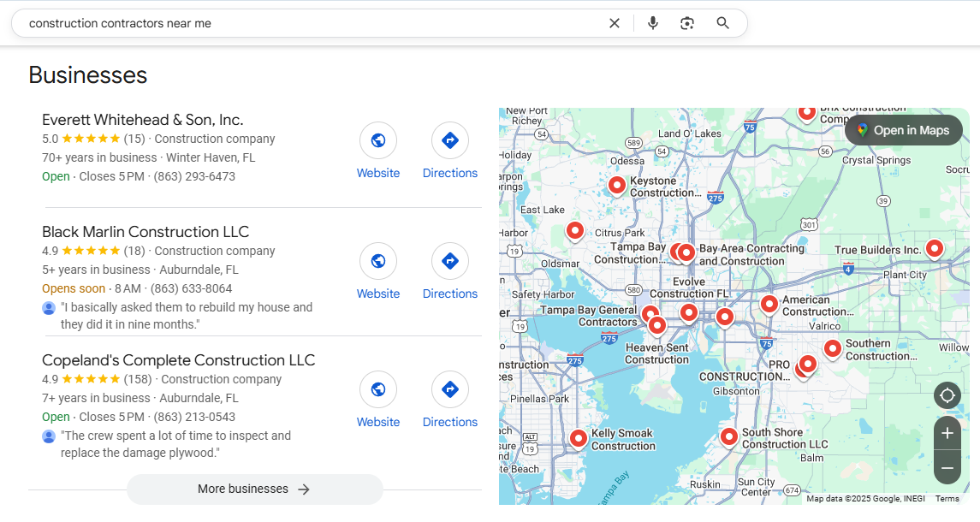Zoom out on the map
980x522 pixels.
947,468
